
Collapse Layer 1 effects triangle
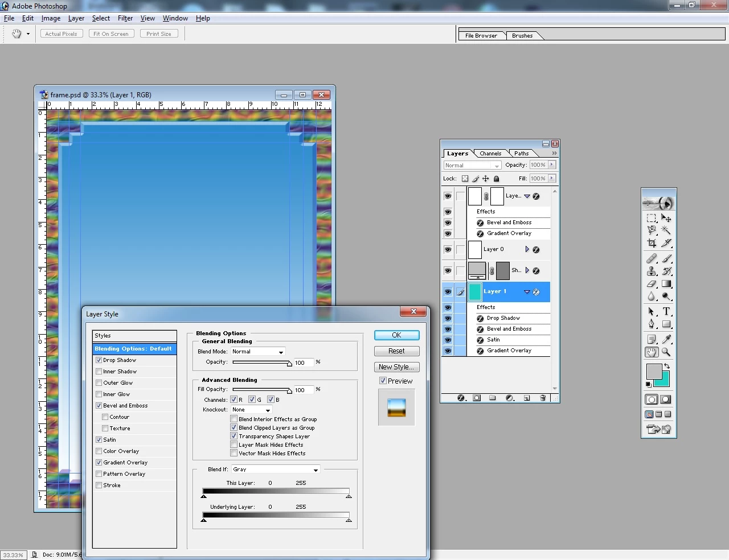click(x=527, y=292)
